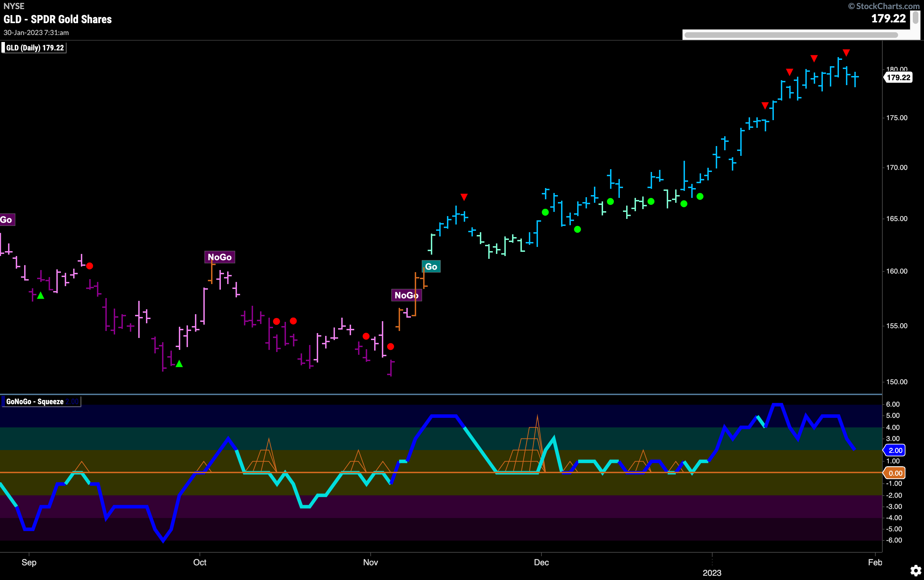Click the blue 2.00 oscillator value tag
This screenshot has height=580, width=924.
(x=895, y=450)
